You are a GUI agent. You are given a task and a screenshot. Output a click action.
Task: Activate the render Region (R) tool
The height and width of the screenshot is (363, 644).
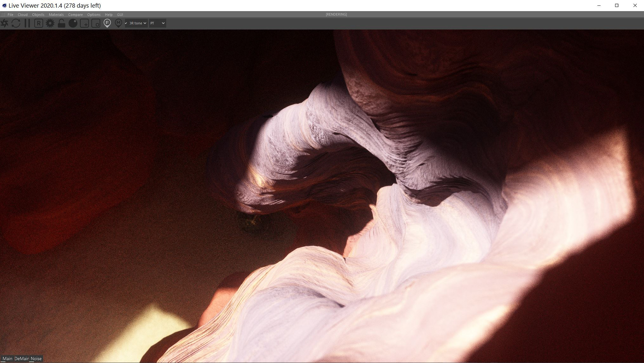coord(39,23)
